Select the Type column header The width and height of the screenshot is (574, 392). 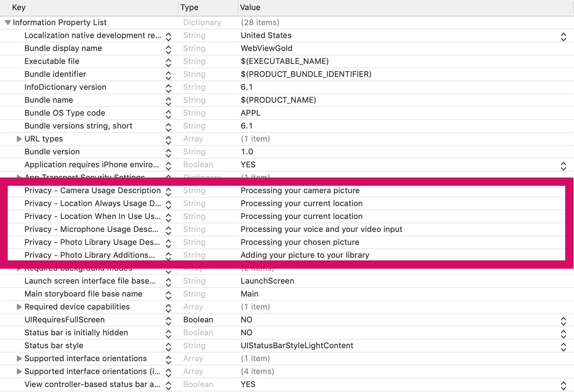(208, 8)
